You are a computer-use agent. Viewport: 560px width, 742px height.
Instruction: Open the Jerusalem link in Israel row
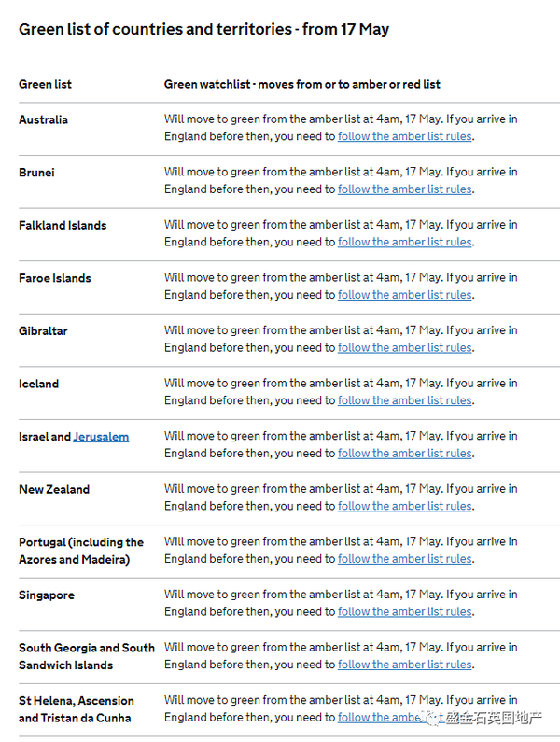tap(101, 436)
